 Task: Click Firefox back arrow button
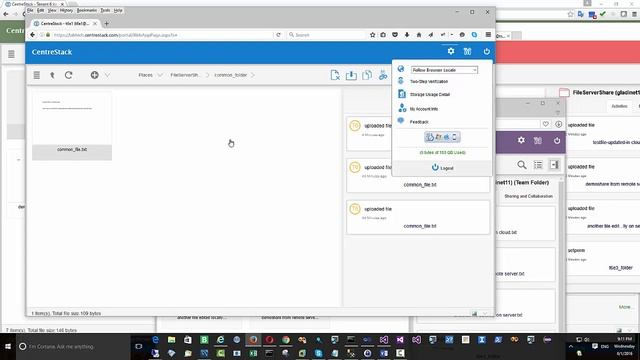point(33,35)
